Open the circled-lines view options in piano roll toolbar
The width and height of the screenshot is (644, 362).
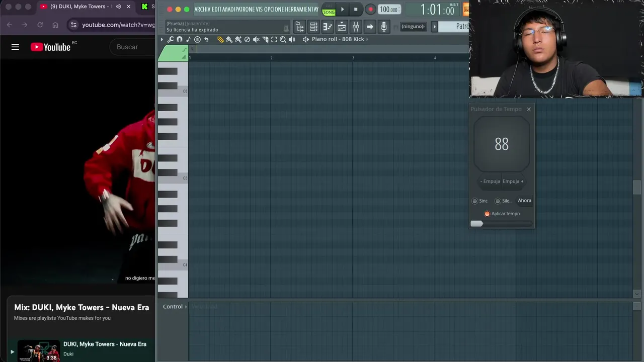coord(197,39)
